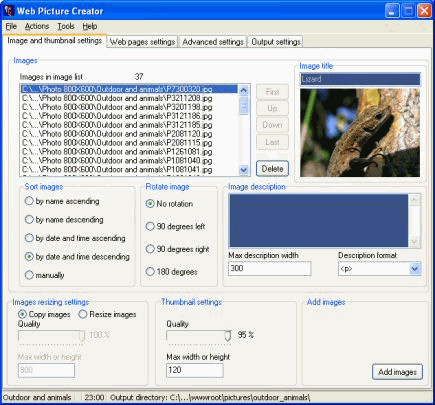The image size is (435, 405).
Task: Select list row P2081115.jpg
Action: tap(129, 143)
